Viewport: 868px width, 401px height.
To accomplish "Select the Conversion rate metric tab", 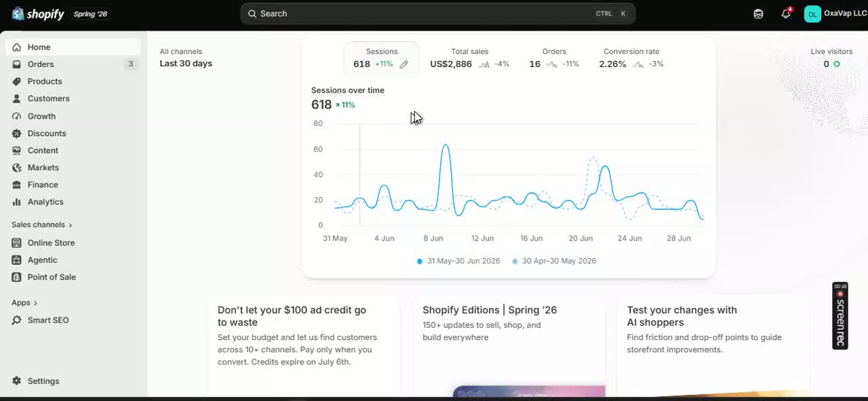I will click(631, 58).
